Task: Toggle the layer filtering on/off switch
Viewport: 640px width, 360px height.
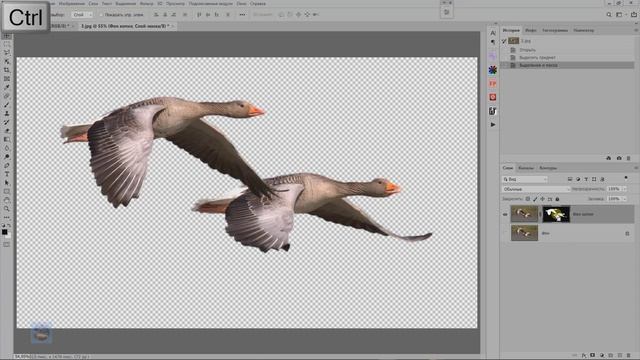Action: [x=626, y=178]
